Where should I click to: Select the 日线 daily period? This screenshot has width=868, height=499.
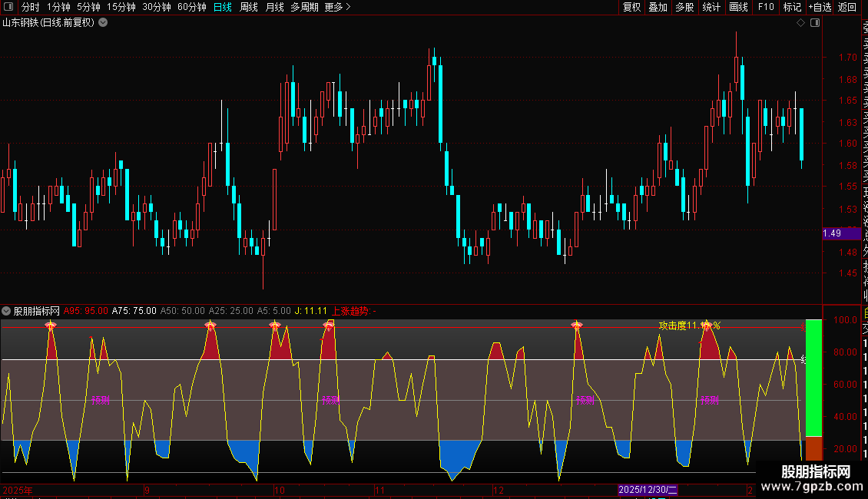(x=223, y=7)
